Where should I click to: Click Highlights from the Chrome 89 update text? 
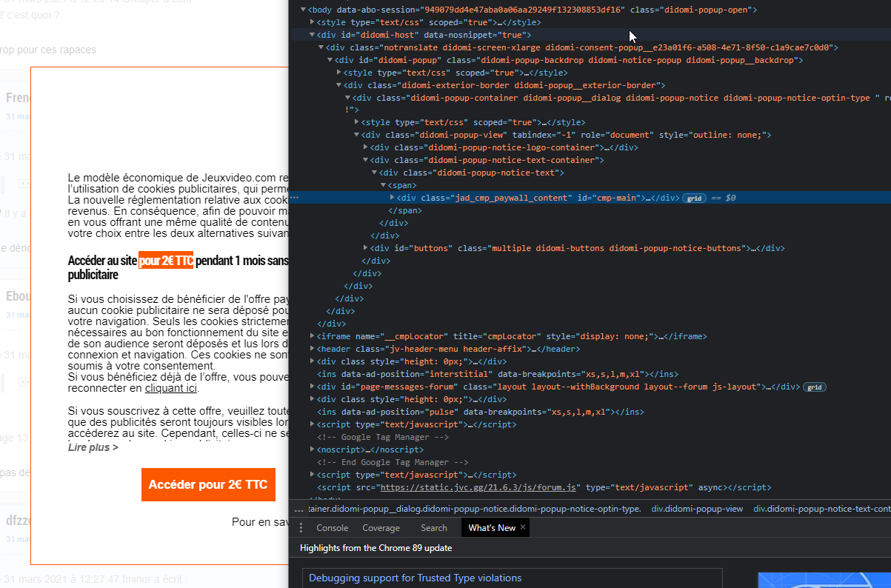[x=376, y=548]
